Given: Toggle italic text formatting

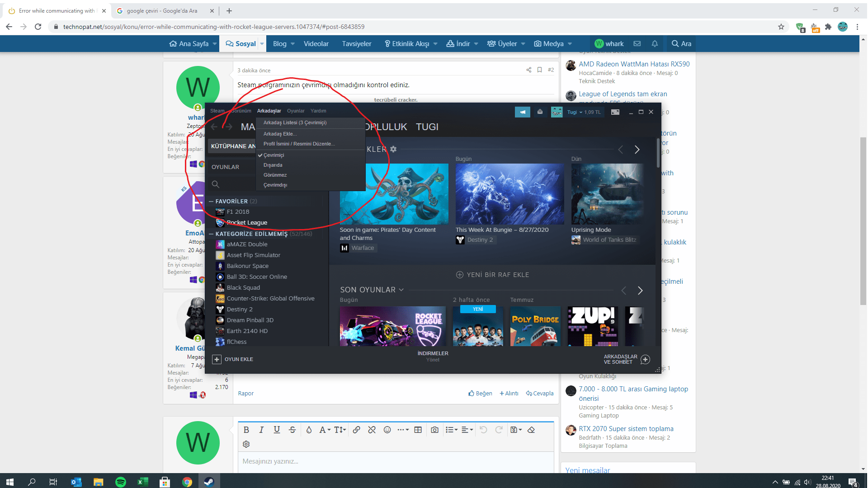Looking at the screenshot, I should point(261,430).
